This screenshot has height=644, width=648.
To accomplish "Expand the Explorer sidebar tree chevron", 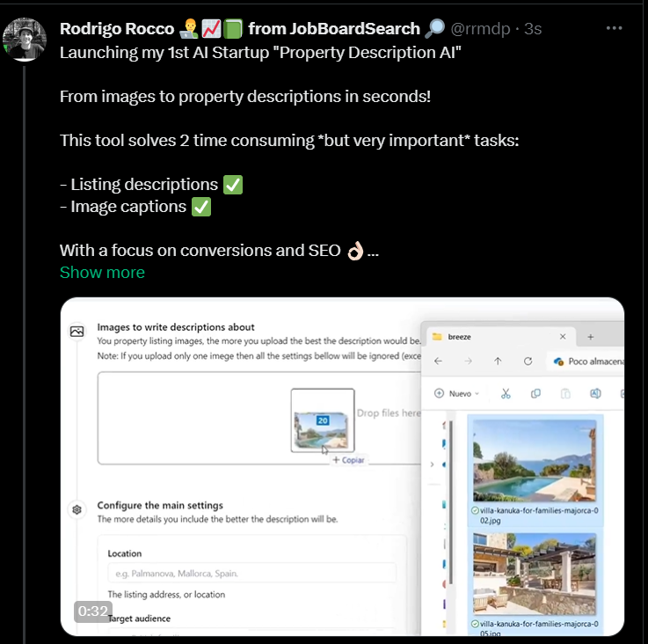I will click(432, 464).
